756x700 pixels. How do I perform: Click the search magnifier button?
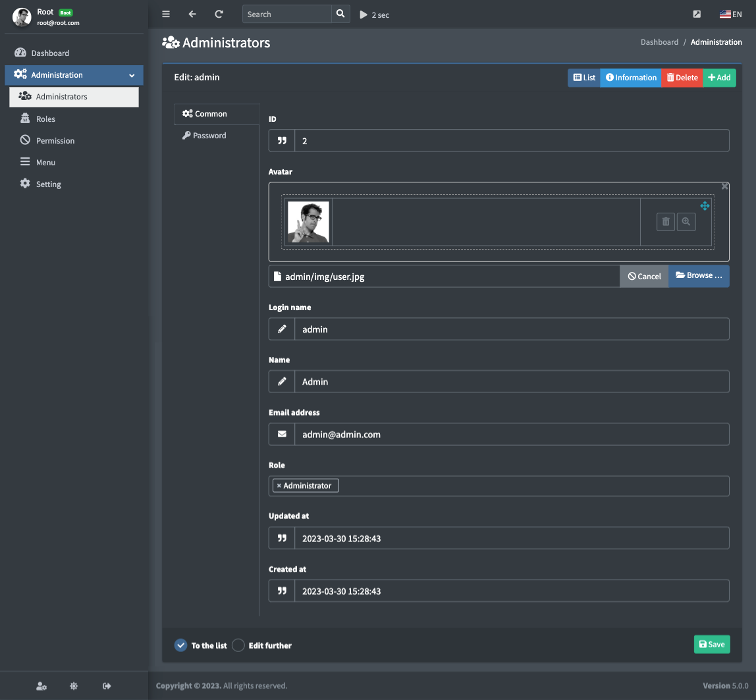[x=340, y=14]
